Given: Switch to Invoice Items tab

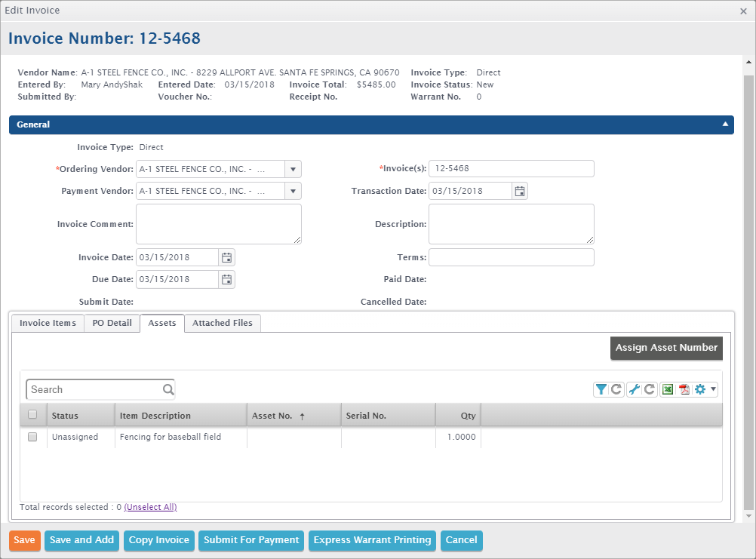Looking at the screenshot, I should pos(48,323).
